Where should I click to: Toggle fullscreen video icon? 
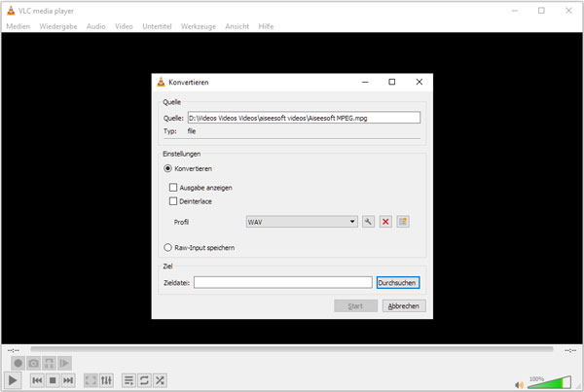(91, 380)
